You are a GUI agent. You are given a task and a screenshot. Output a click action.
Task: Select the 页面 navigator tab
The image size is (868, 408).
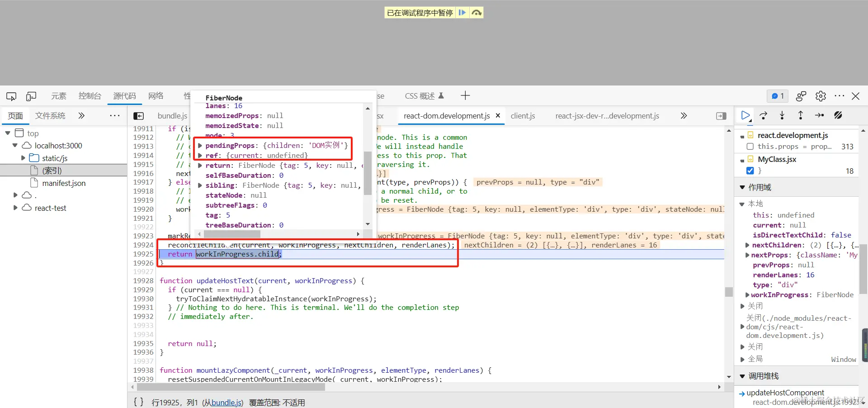15,116
